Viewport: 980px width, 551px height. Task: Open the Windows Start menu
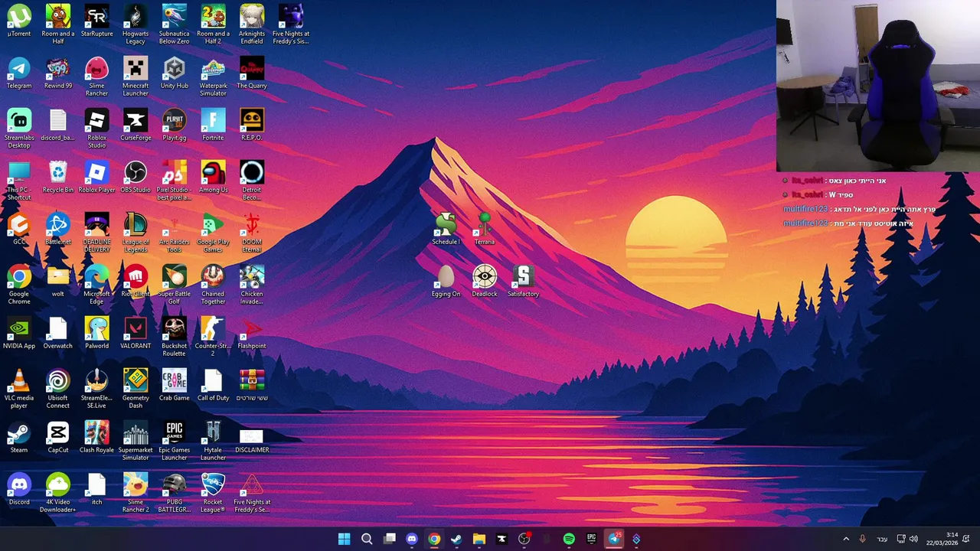pyautogui.click(x=345, y=539)
